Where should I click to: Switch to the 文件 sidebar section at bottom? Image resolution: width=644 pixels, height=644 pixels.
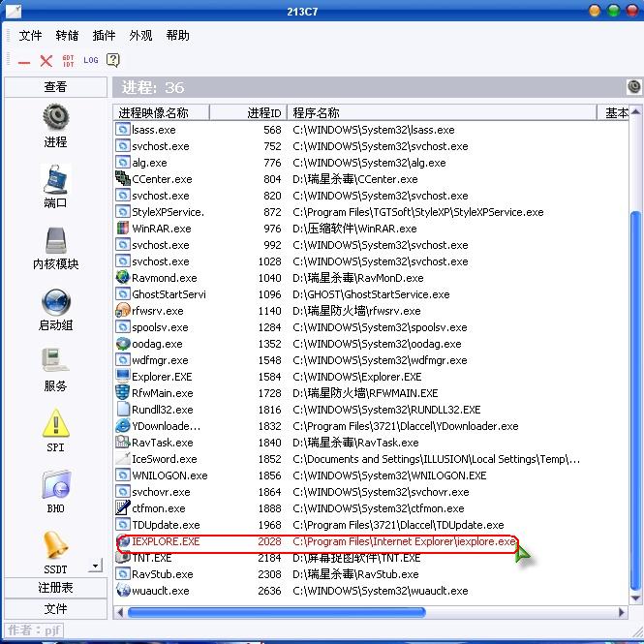tap(55, 608)
